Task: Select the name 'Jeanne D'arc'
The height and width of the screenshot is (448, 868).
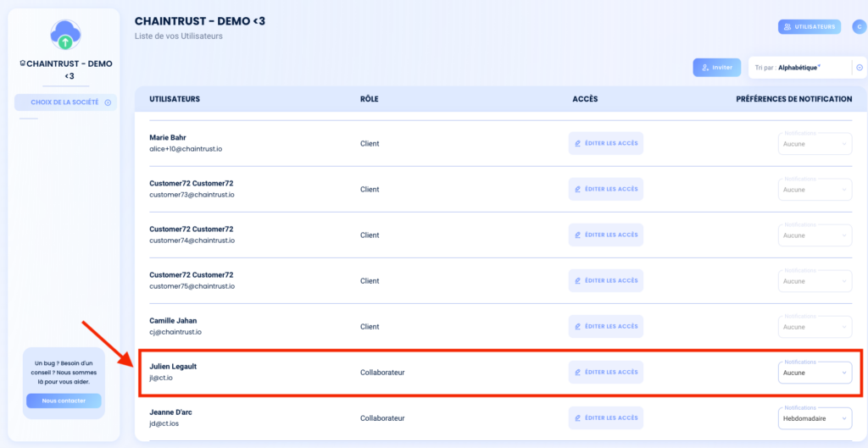Action: pos(170,412)
